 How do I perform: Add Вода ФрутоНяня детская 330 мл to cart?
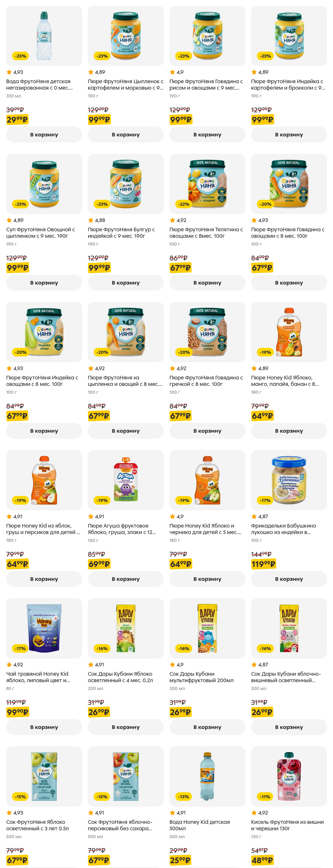tap(44, 135)
